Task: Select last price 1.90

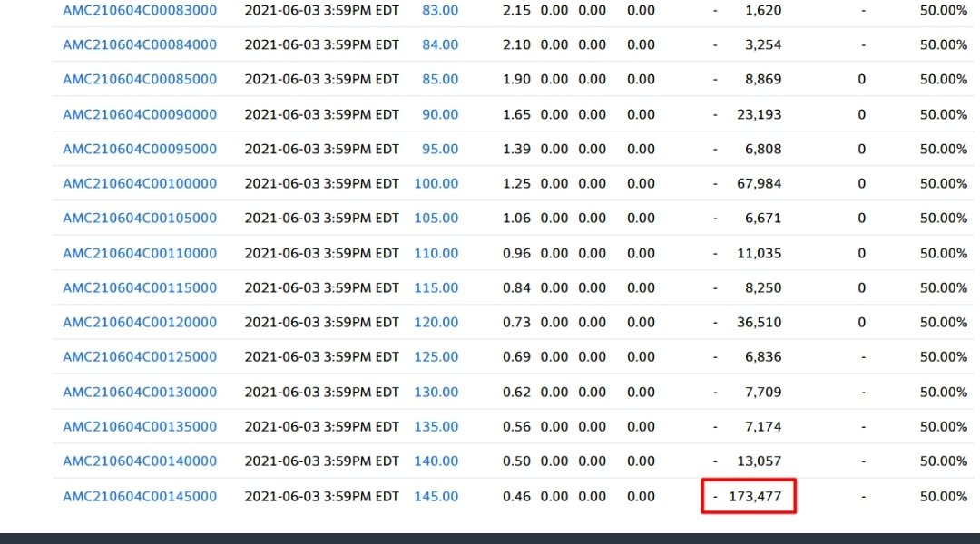Action: pos(517,79)
